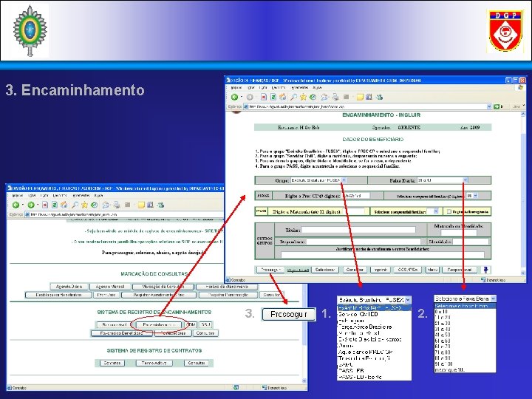
Task: Click Search magnifier in Encaminhamento browser toolbar
Action: (x=293, y=97)
